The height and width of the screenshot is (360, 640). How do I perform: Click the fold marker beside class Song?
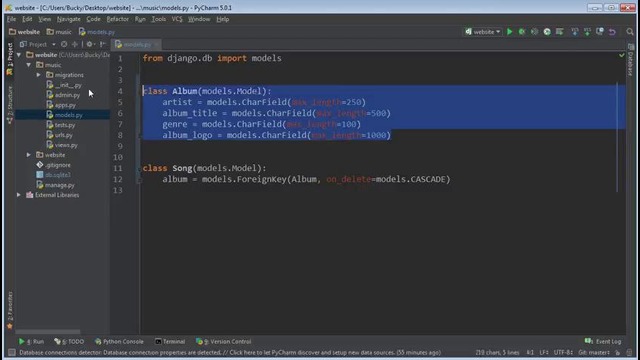139,168
